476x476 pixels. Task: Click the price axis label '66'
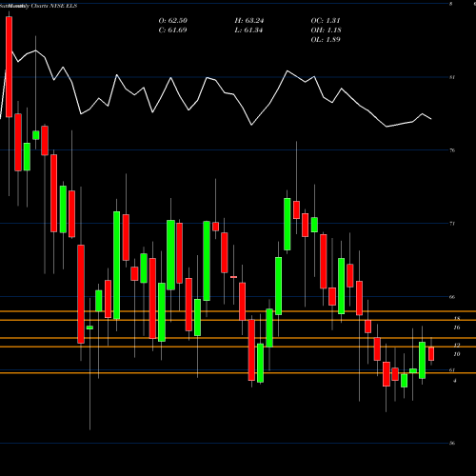click(x=452, y=297)
